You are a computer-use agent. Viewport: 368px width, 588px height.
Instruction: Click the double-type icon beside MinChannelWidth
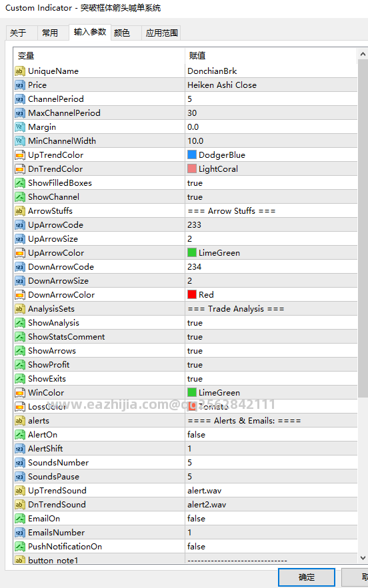(20, 141)
